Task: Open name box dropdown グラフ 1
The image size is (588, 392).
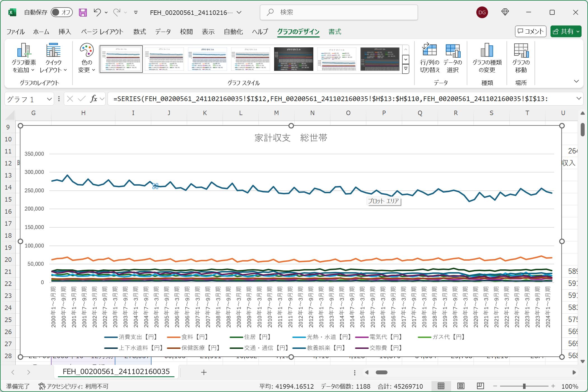Action: 49,99
